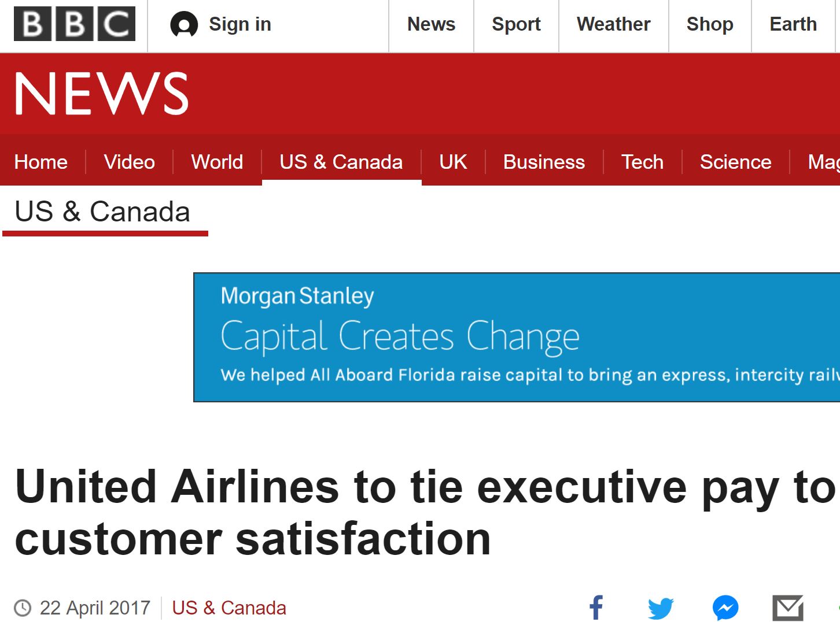
Task: Open the Morgan Stanley advertisement banner
Action: pos(516,337)
